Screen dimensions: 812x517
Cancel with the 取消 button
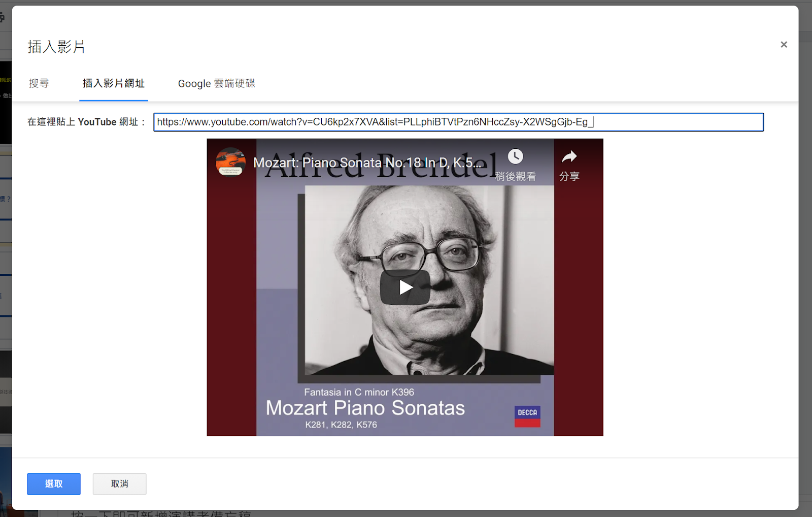(120, 484)
